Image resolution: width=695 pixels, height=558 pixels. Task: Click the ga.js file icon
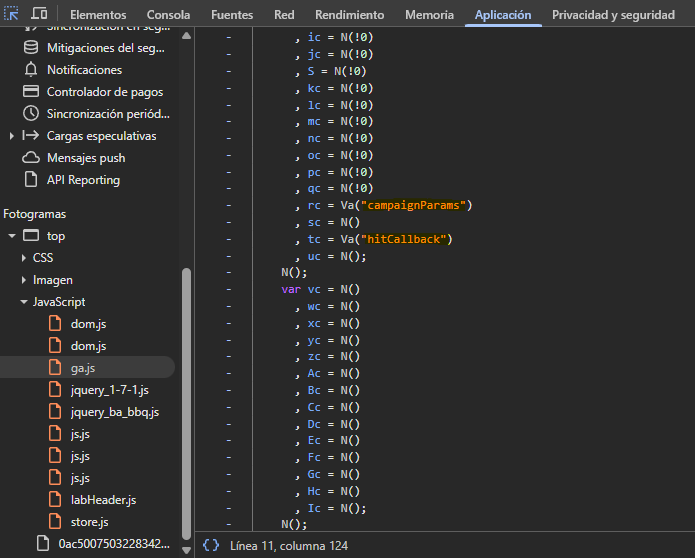pyautogui.click(x=56, y=368)
